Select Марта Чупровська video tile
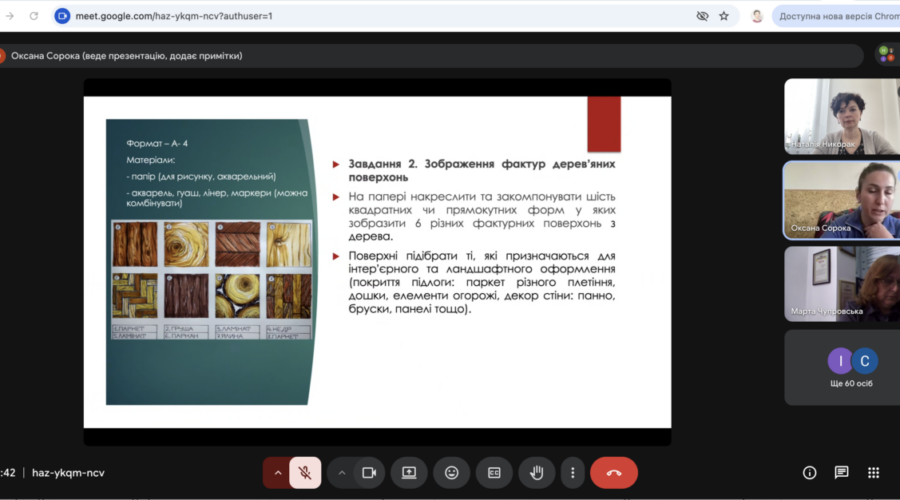 842,284
